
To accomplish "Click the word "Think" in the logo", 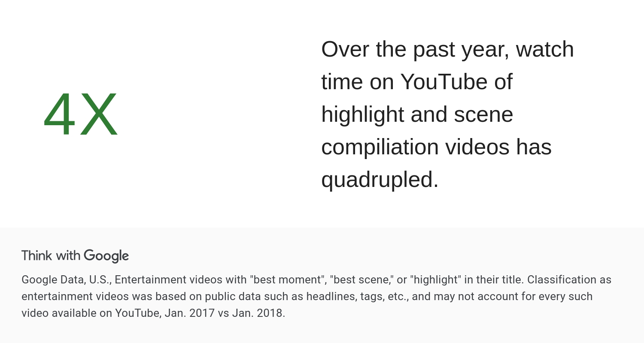I will click(37, 256).
